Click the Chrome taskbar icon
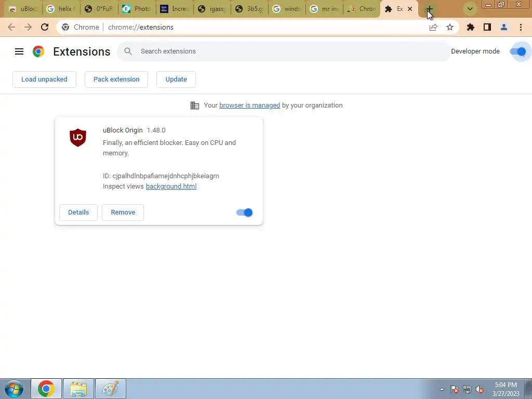 [x=46, y=389]
